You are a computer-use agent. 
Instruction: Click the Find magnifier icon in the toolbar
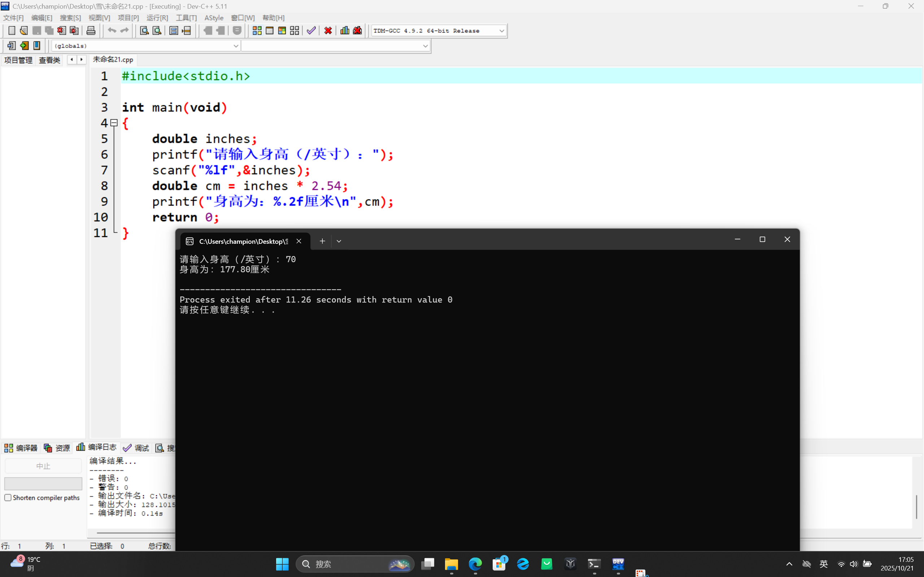144,31
